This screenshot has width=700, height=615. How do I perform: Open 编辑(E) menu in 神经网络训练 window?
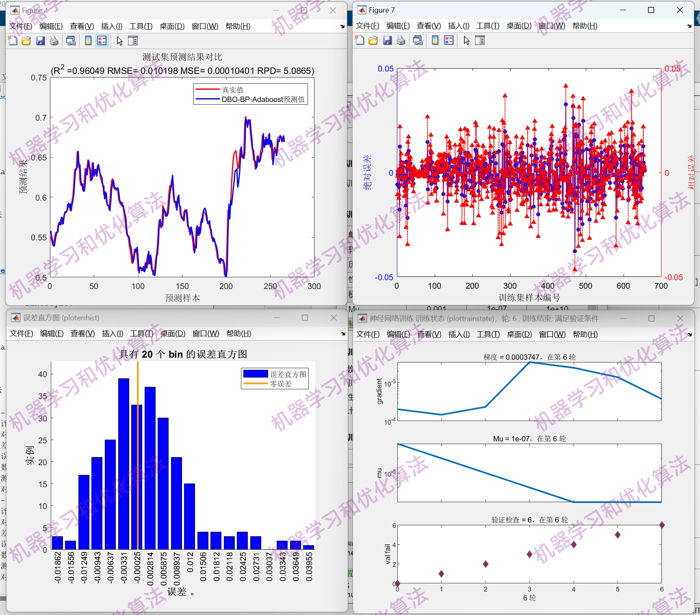(399, 334)
